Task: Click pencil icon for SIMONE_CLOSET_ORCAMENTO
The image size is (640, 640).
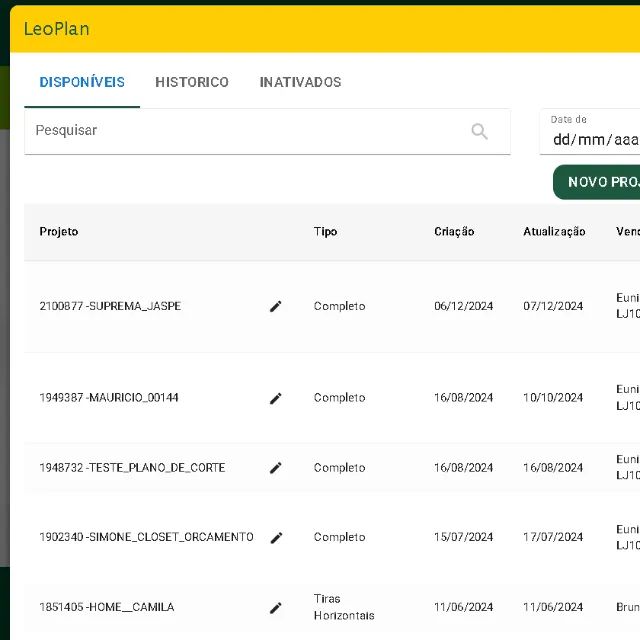Action: tap(276, 537)
